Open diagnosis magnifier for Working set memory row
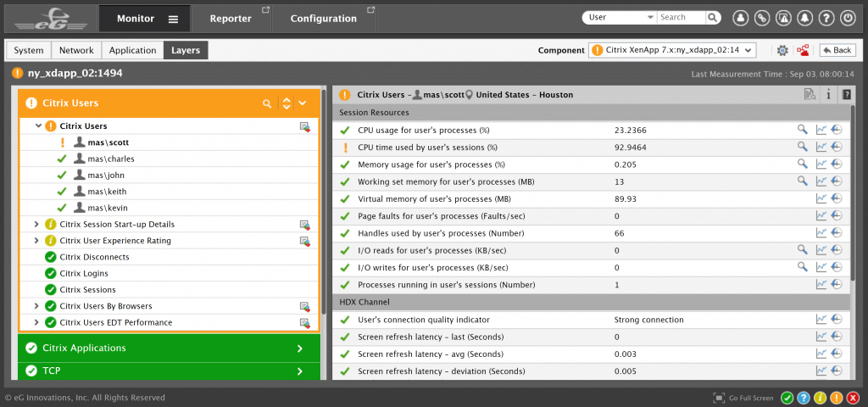The image size is (868, 407). 802,181
